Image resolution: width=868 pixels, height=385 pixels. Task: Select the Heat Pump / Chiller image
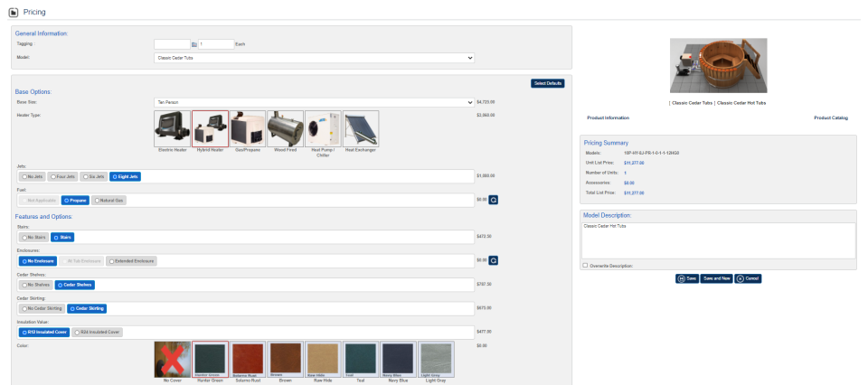coord(323,128)
